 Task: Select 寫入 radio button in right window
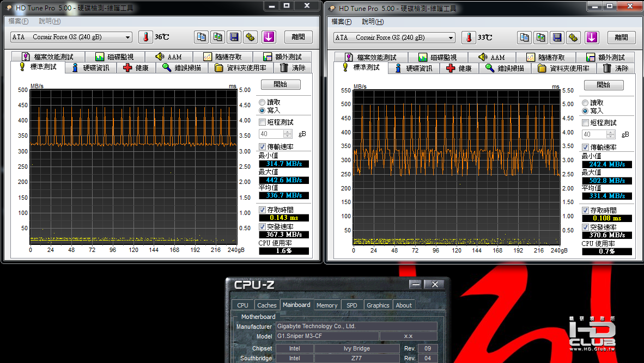click(x=585, y=110)
